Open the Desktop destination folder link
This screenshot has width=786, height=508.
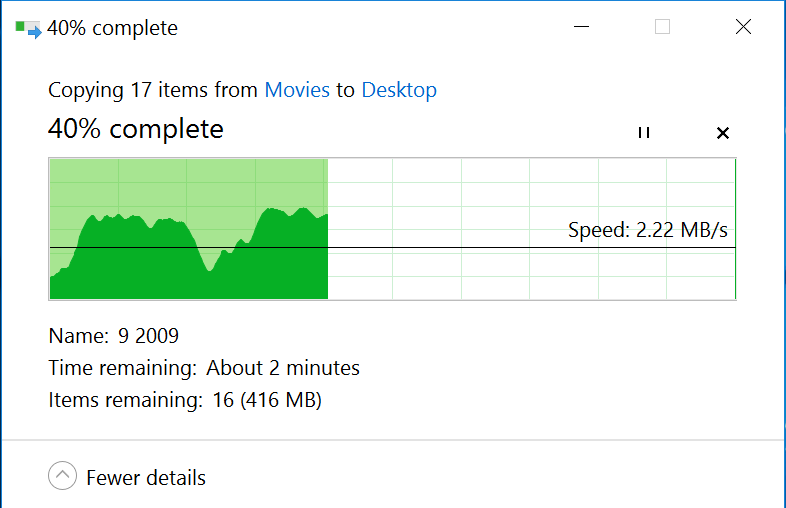[x=399, y=90]
